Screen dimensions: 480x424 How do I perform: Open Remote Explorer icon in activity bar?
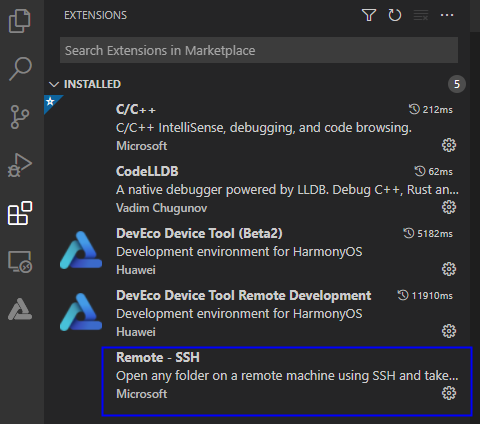[x=20, y=262]
